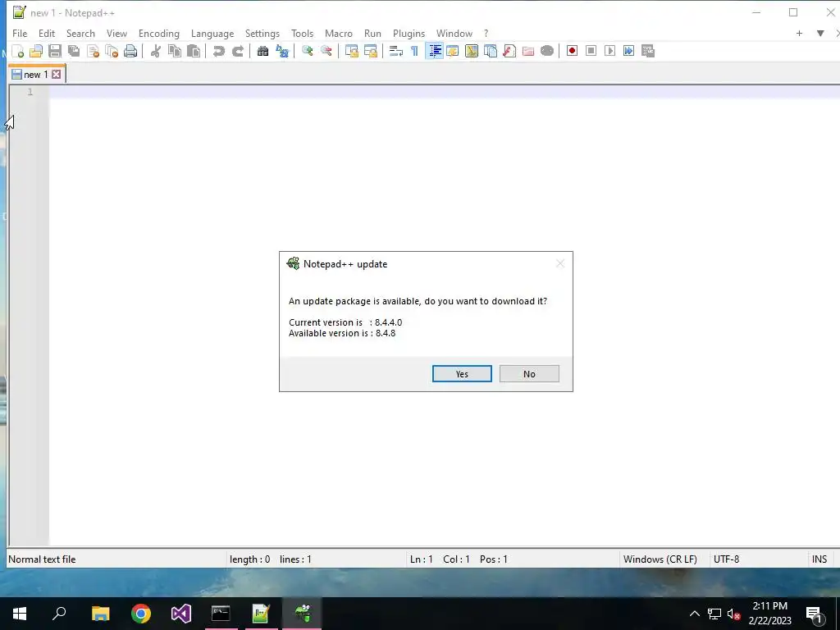
Task: Toggle file monitoring (tail) icon
Action: [547, 51]
